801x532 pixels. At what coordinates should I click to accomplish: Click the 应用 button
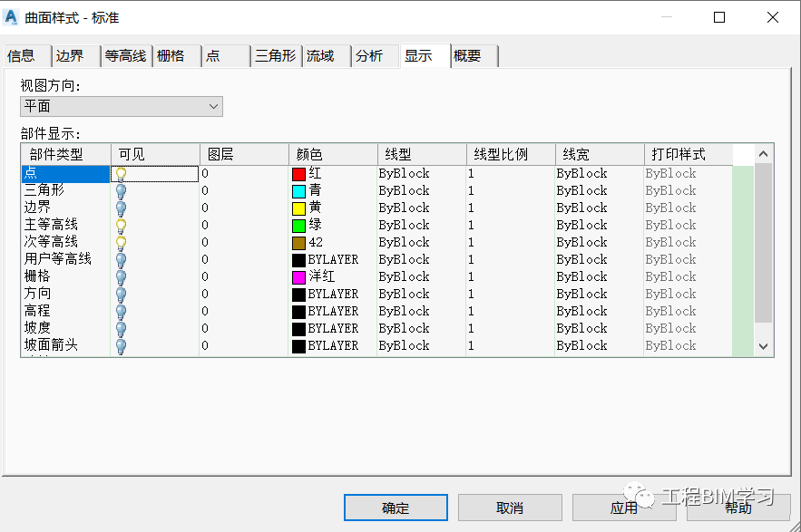tap(624, 508)
